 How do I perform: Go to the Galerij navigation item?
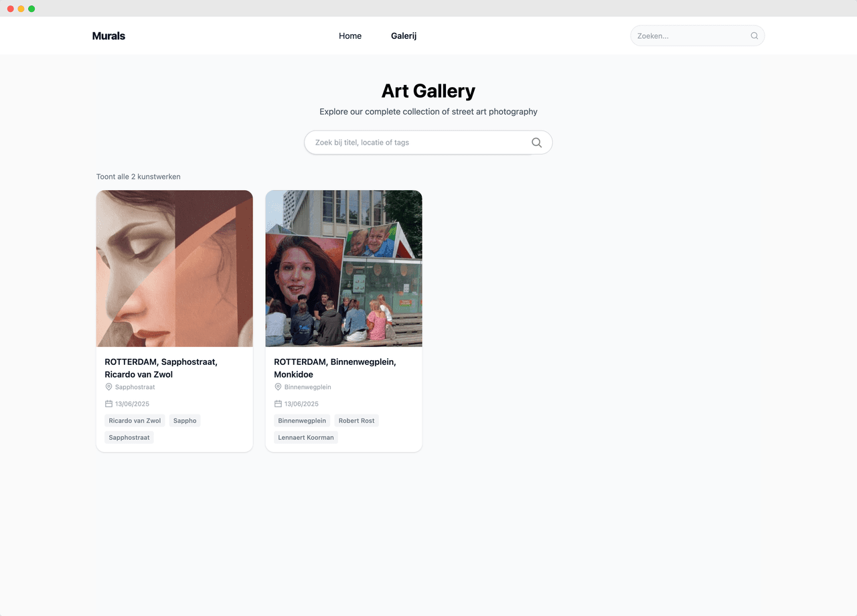pos(404,36)
